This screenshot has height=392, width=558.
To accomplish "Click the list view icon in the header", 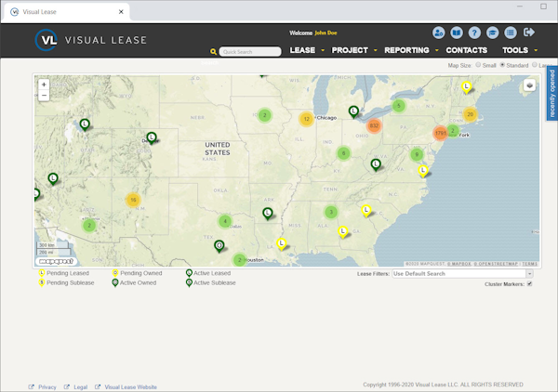I will tap(511, 33).
